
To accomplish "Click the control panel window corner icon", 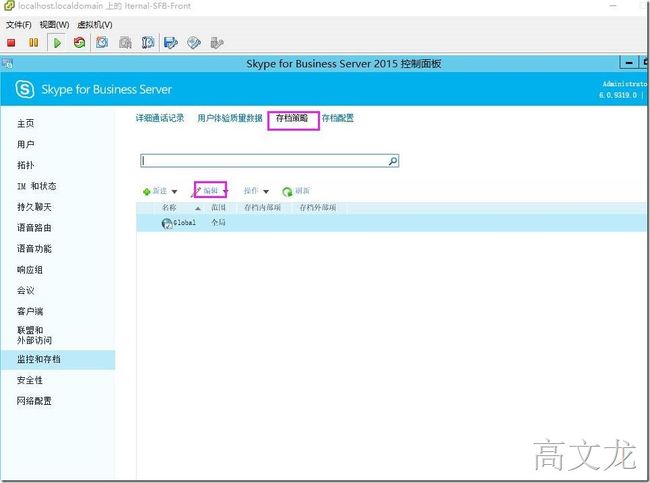I will pyautogui.click(x=7, y=63).
